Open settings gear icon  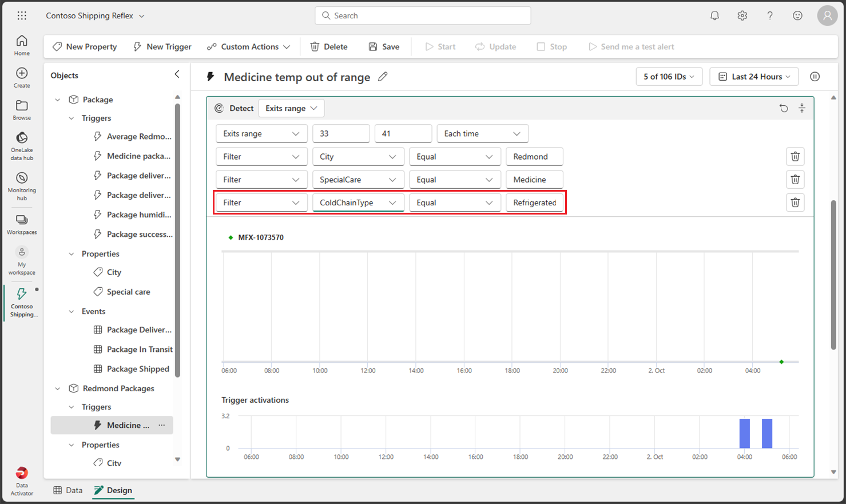[742, 15]
